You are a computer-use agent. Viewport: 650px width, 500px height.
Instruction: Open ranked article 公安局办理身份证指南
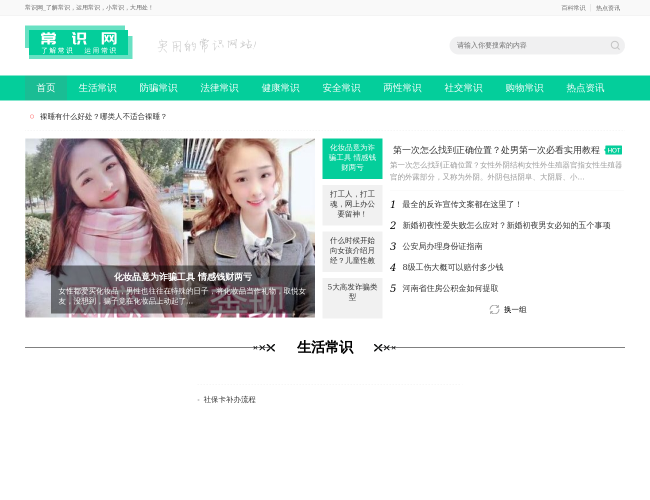click(442, 246)
